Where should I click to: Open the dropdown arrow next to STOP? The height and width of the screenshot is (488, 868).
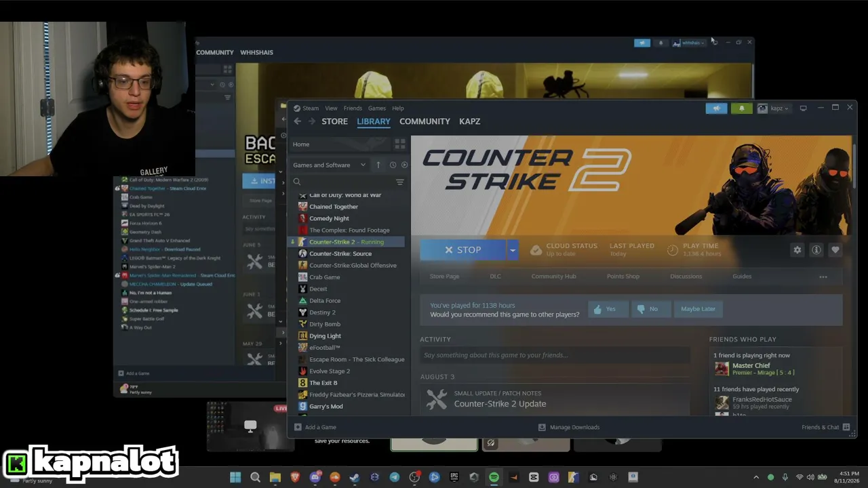[513, 250]
